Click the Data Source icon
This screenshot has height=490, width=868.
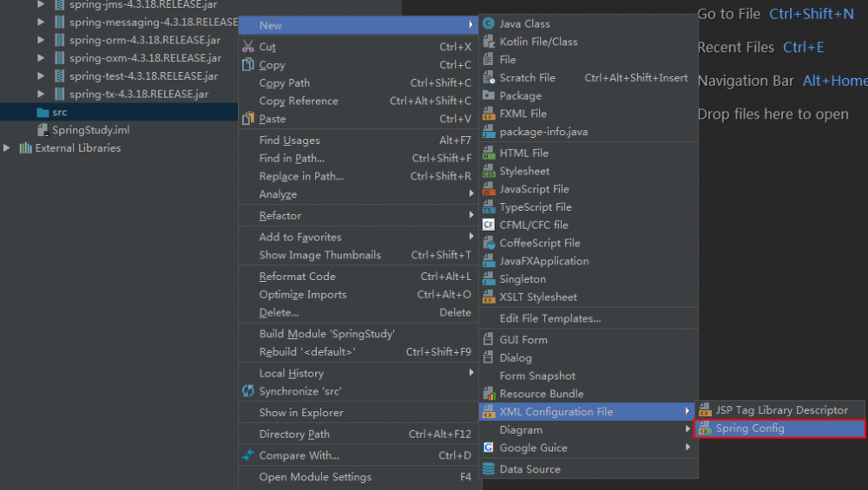489,469
